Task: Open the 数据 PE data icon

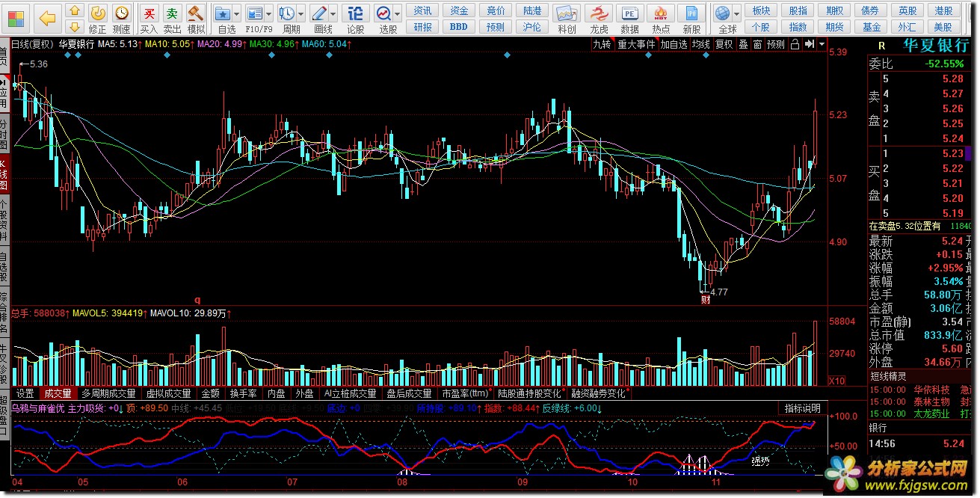Action: click(630, 13)
